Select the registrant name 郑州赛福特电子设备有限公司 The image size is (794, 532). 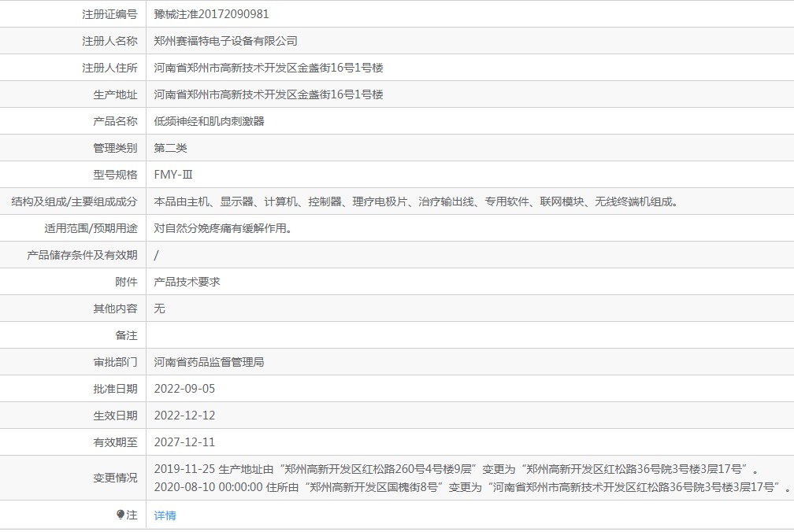pyautogui.click(x=226, y=41)
